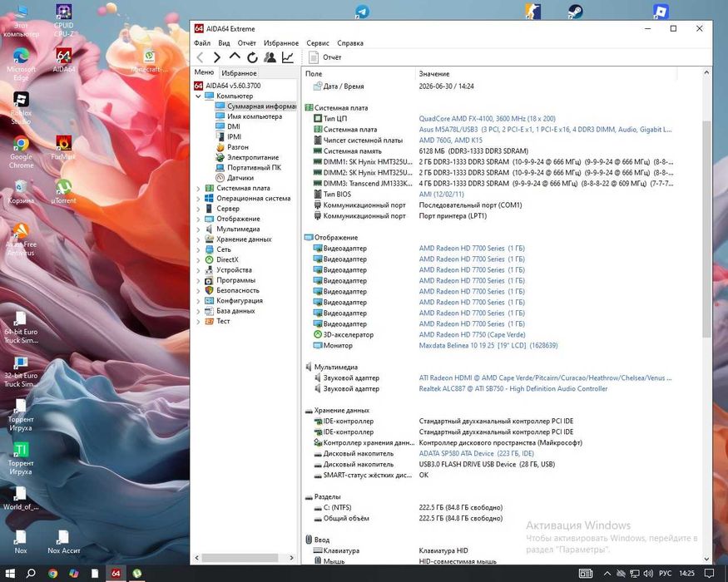Click the Поле column header
The width and height of the screenshot is (728, 582).
click(358, 74)
